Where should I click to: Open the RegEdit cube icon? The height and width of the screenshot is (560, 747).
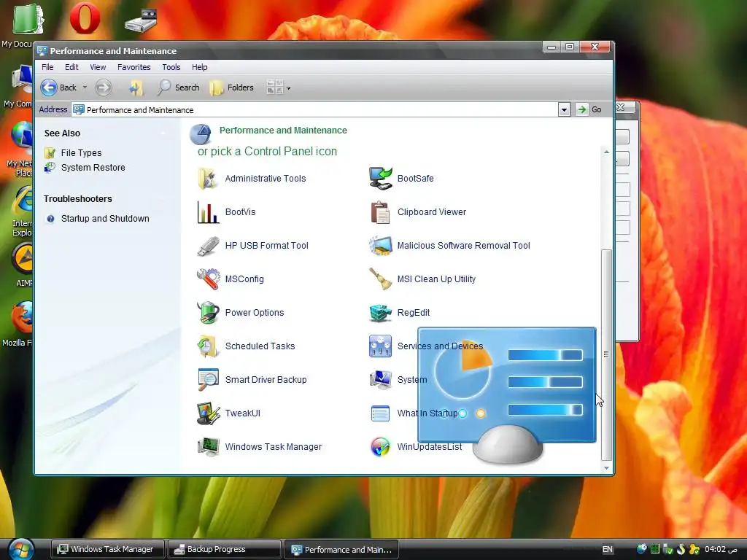point(380,313)
